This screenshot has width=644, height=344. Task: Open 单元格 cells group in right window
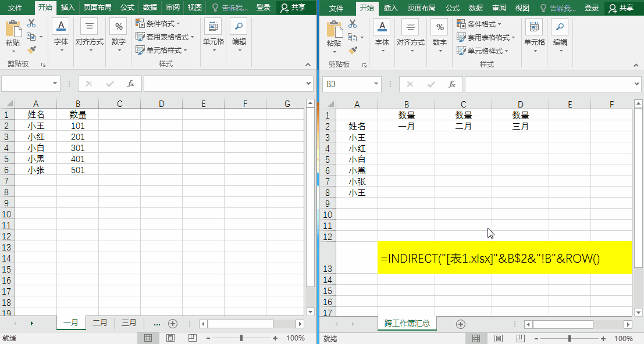[534, 36]
